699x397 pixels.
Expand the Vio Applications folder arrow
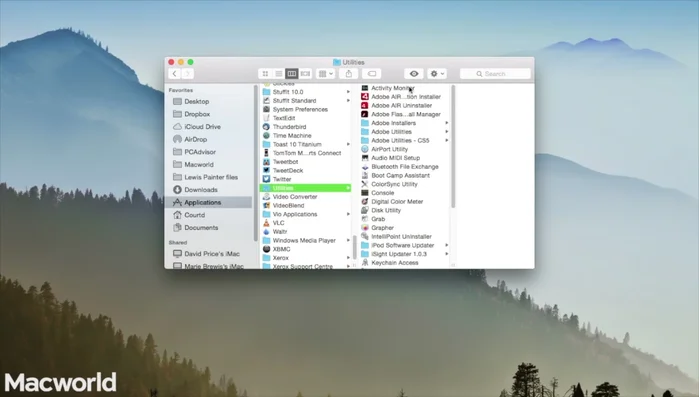tap(348, 214)
